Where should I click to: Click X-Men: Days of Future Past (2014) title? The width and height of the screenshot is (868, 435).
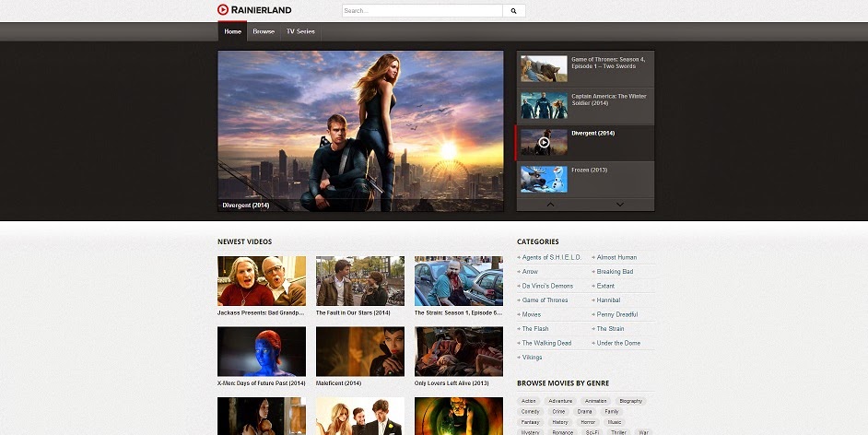pos(262,383)
